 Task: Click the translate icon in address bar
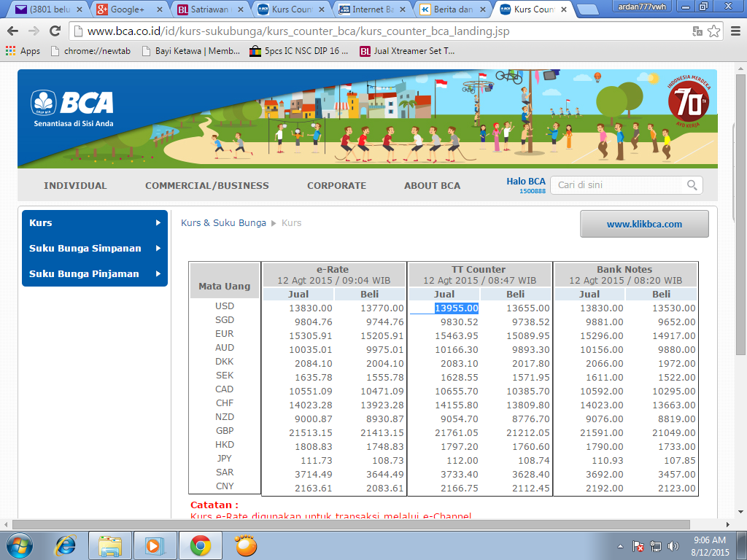coord(697,32)
